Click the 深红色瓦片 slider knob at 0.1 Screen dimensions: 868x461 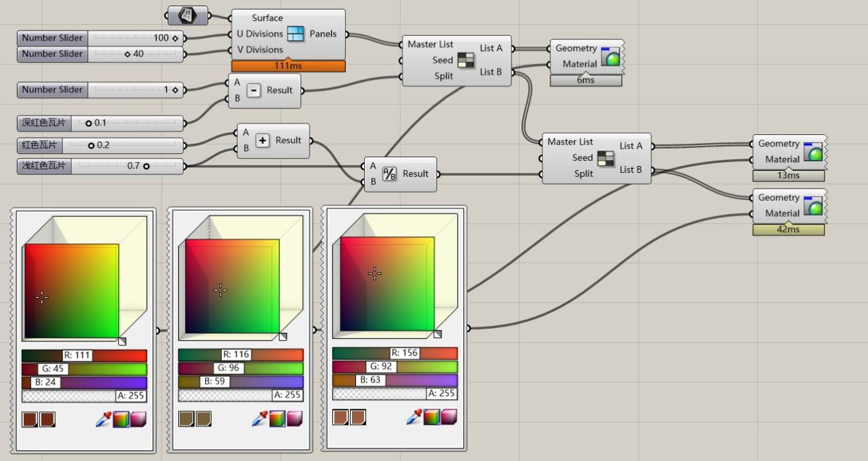[89, 123]
